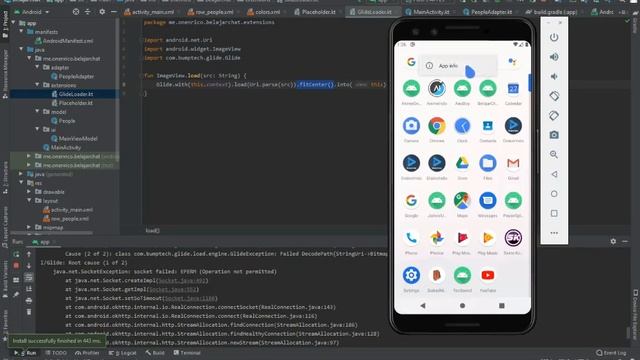Open build.gradle (app) editor tab
This screenshot has height=360, width=640.
(x=551, y=12)
